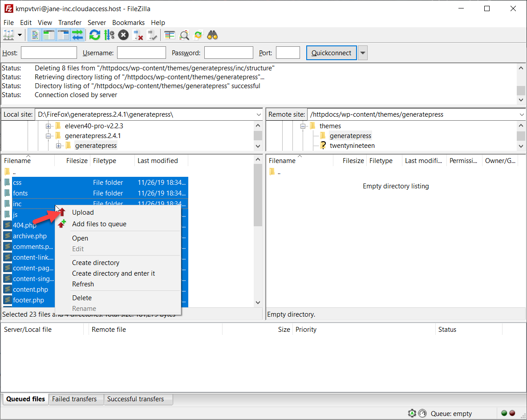The image size is (527, 420).
Task: Click the themes folder icon in remote tree
Action: pyautogui.click(x=313, y=126)
